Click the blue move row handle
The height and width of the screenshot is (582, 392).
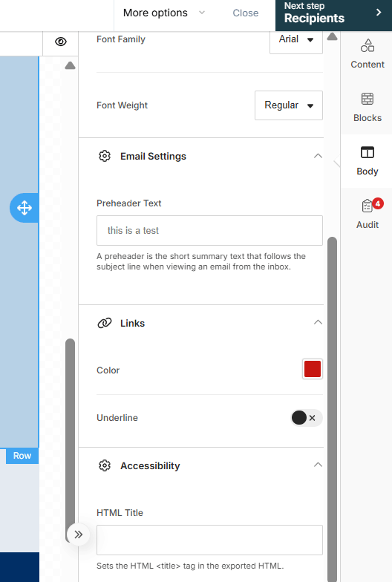click(24, 208)
